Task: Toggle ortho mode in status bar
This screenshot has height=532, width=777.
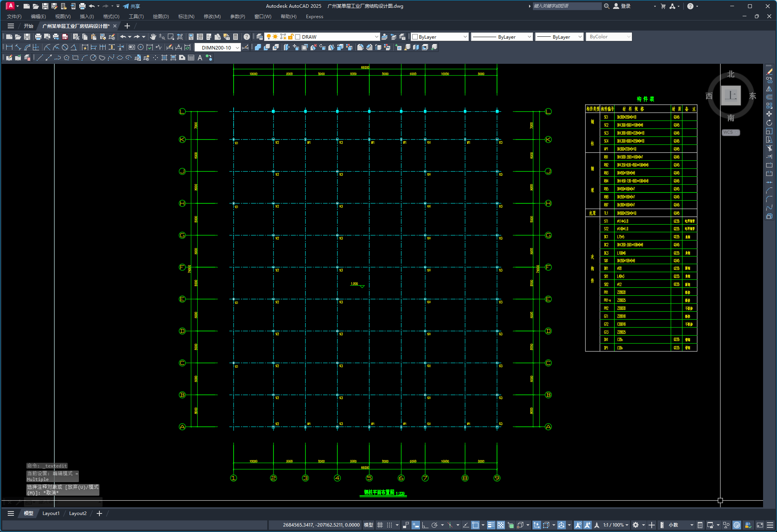Action: tap(425, 525)
